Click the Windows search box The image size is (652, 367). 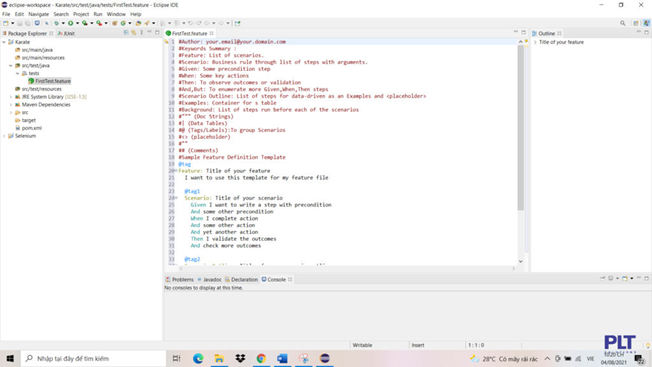click(x=93, y=358)
